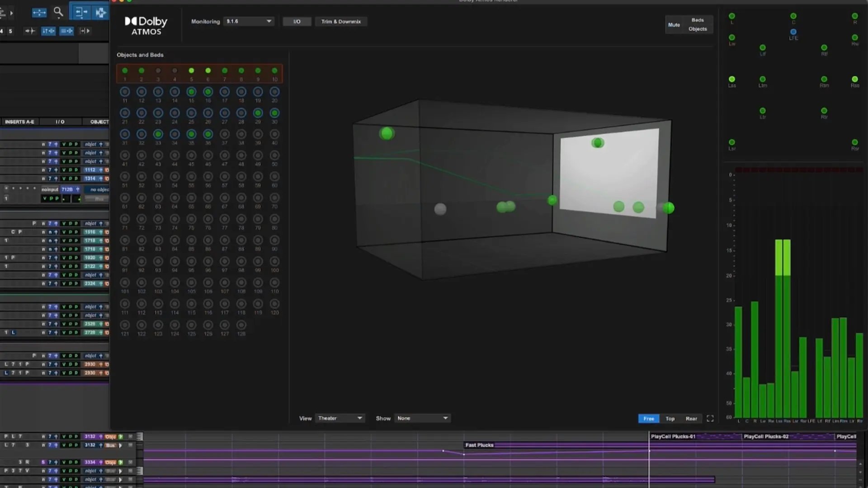Mute the Objects
This screenshot has width=868, height=488.
[x=698, y=29]
